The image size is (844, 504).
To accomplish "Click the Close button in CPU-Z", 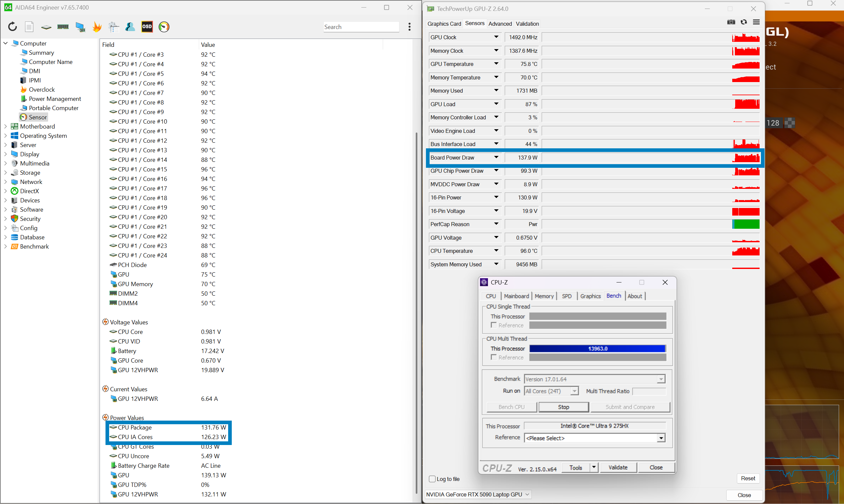I will click(656, 467).
